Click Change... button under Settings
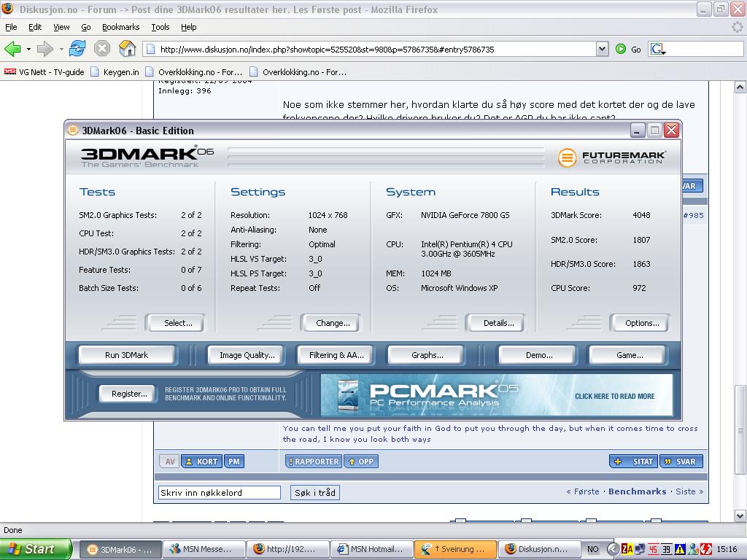Screen dimensions: 747x560 [330, 323]
